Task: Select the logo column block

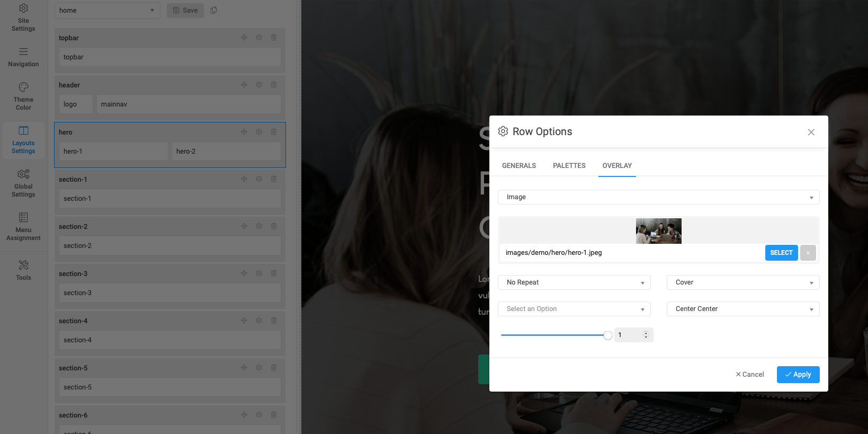Action: 76,104
